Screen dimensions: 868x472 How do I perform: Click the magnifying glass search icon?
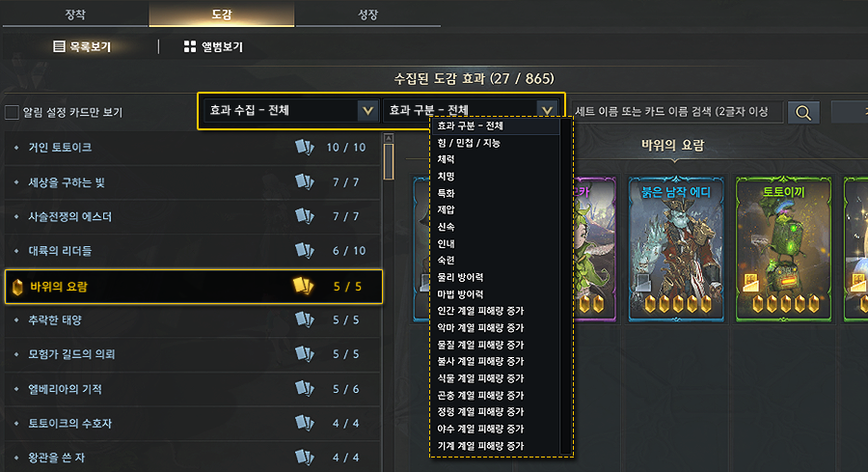coord(803,113)
